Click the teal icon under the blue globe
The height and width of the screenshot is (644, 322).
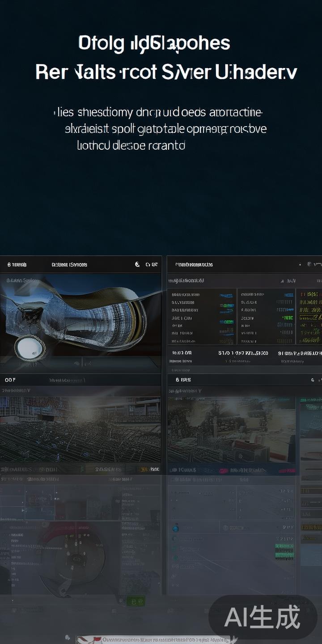pos(175,539)
